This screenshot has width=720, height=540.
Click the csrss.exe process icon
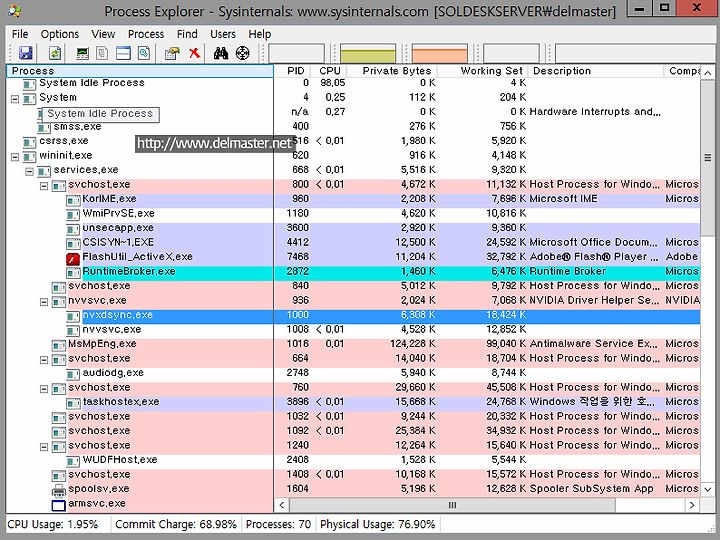pyautogui.click(x=29, y=142)
